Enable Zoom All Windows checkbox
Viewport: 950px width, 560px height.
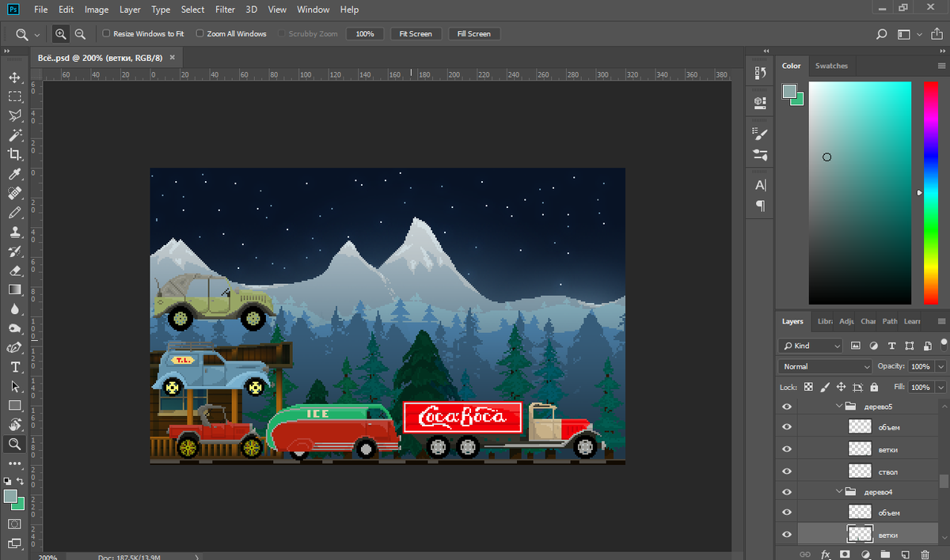(x=199, y=34)
